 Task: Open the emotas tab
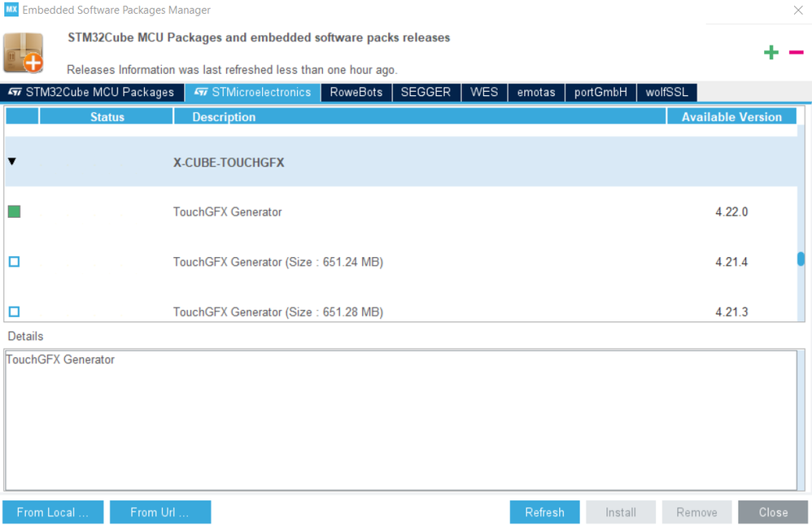point(536,92)
